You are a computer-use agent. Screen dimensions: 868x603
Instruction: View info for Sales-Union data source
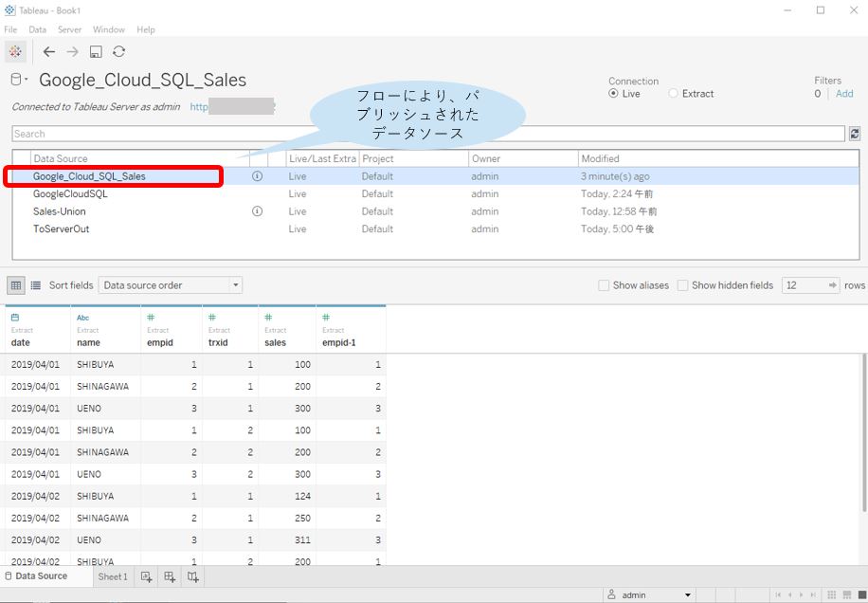[x=258, y=211]
